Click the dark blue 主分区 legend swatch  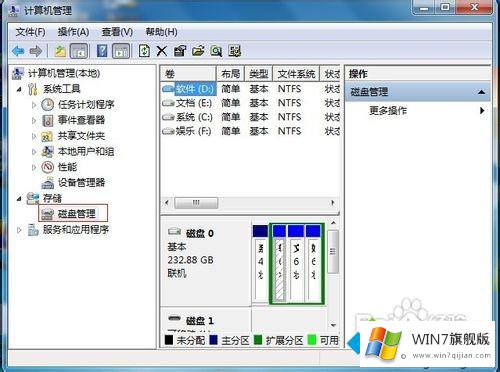coord(213,340)
